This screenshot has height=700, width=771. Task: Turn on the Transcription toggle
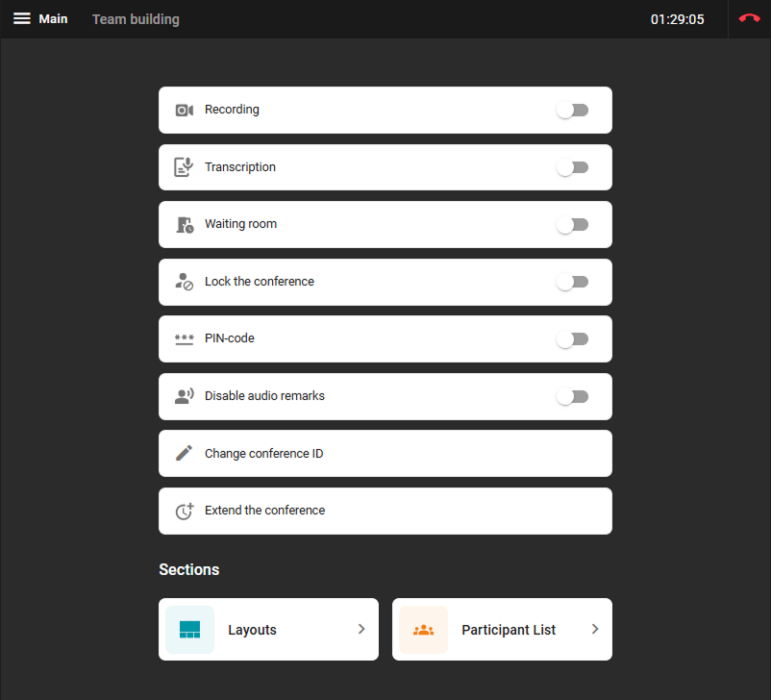tap(572, 167)
